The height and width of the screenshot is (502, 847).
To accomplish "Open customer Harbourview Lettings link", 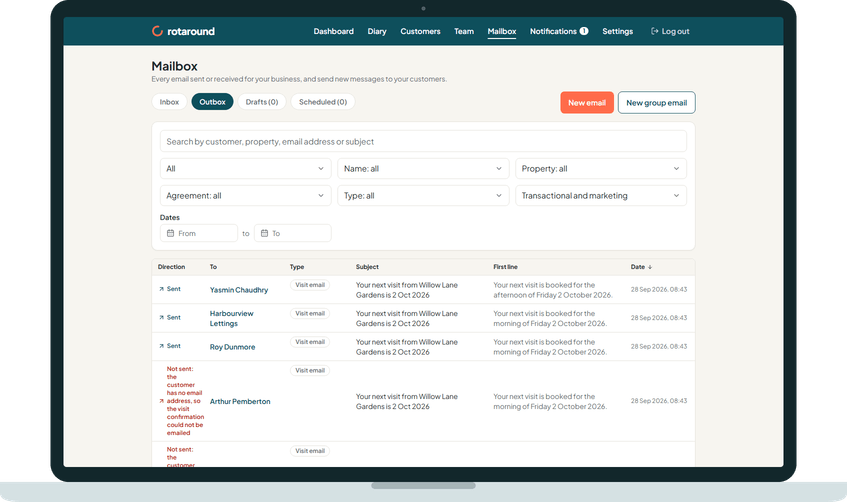I will pos(231,318).
